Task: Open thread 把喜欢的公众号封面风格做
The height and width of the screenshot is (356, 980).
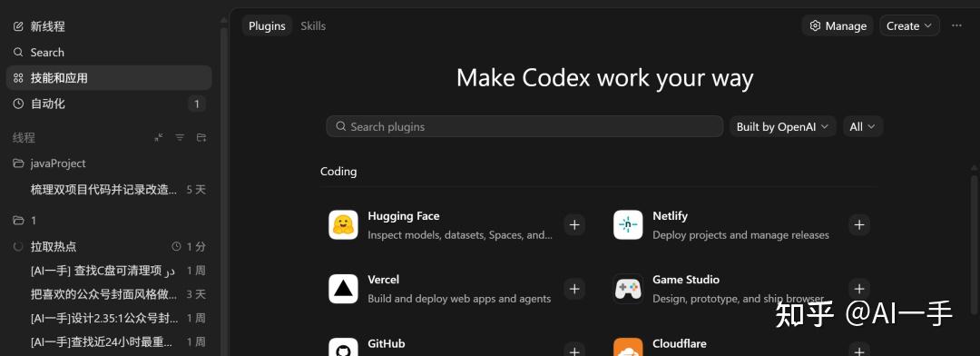Action: 109,294
